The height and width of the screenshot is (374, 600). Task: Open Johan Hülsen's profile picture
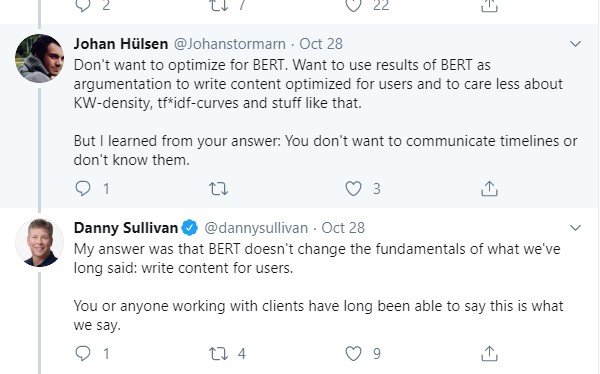39,58
